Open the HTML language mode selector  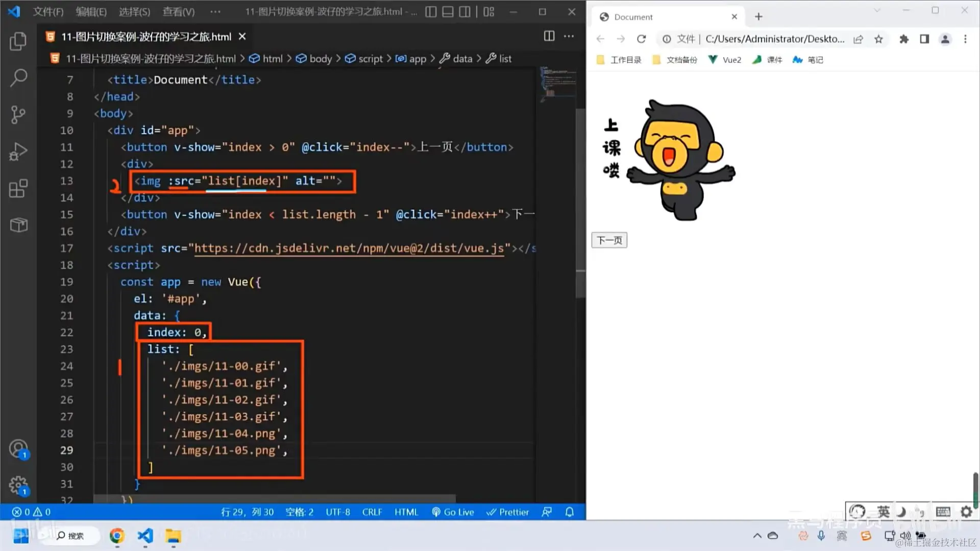[x=406, y=512]
